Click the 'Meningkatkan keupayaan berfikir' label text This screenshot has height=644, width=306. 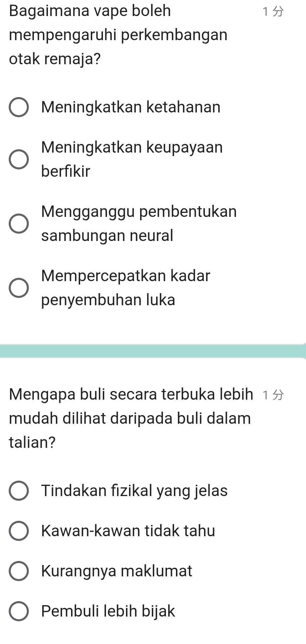132,159
